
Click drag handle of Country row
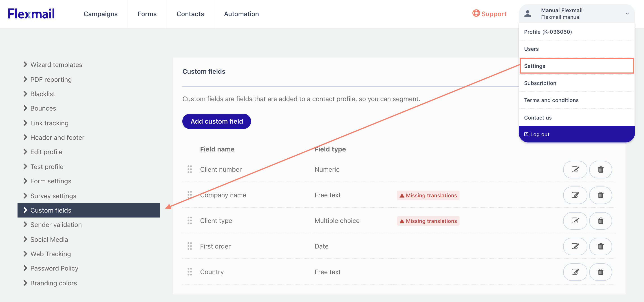[190, 272]
